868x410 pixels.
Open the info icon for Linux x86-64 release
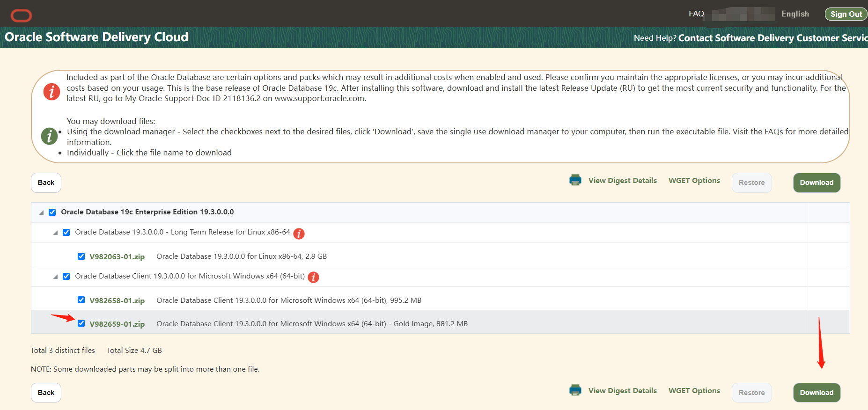pyautogui.click(x=299, y=233)
